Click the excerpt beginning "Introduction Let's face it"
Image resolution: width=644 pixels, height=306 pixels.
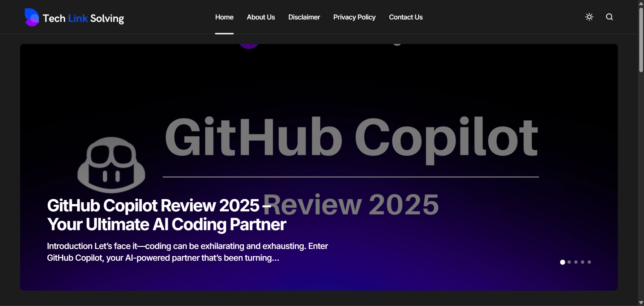188,252
